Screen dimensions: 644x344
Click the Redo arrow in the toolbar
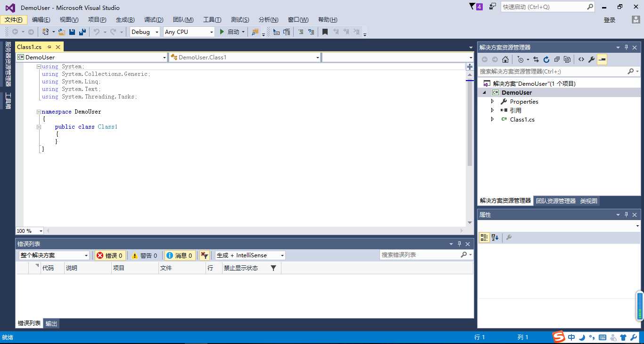tap(113, 32)
